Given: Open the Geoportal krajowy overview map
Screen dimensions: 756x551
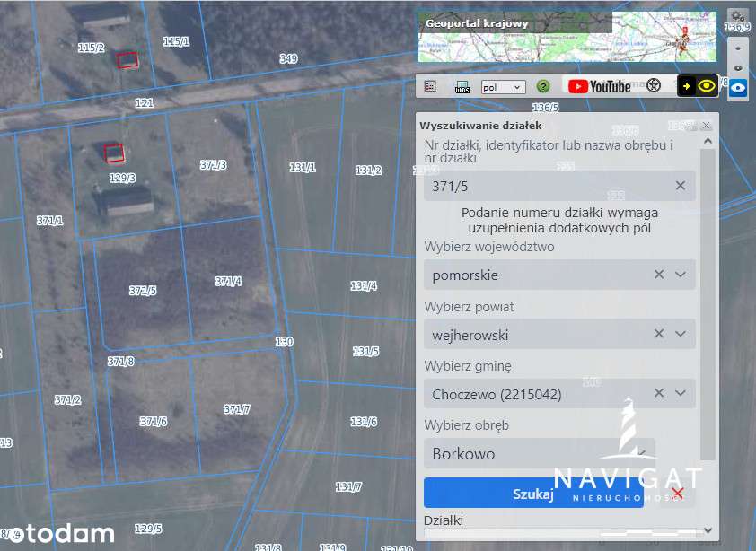Looking at the screenshot, I should pos(567,37).
